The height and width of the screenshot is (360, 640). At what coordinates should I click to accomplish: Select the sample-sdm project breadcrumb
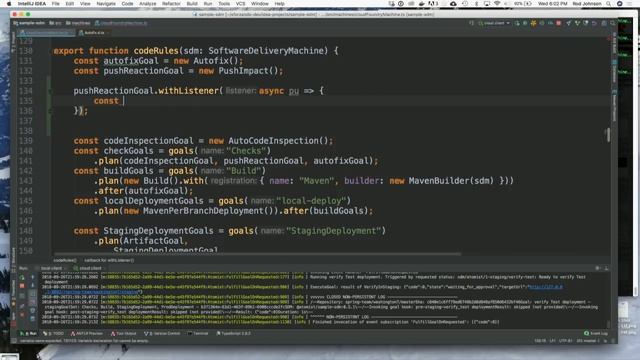tap(29, 23)
